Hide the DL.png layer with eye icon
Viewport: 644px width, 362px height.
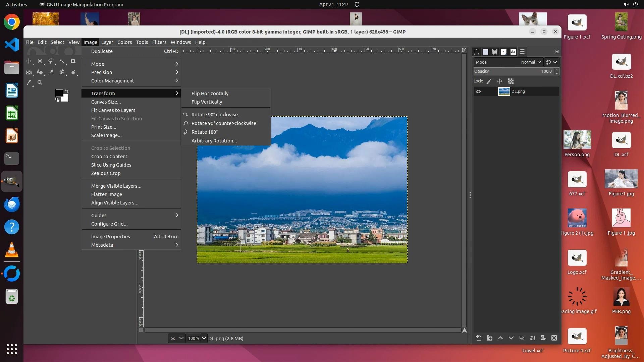point(478,92)
